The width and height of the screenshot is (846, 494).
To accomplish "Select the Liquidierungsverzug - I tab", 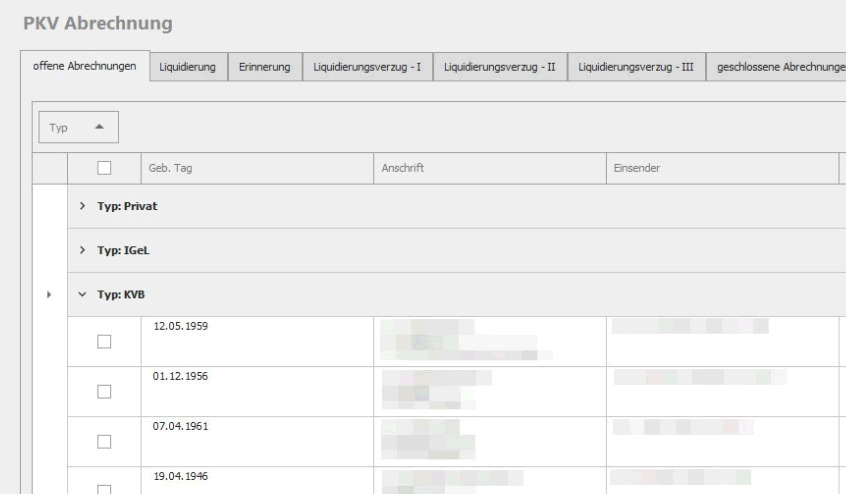I will [367, 66].
